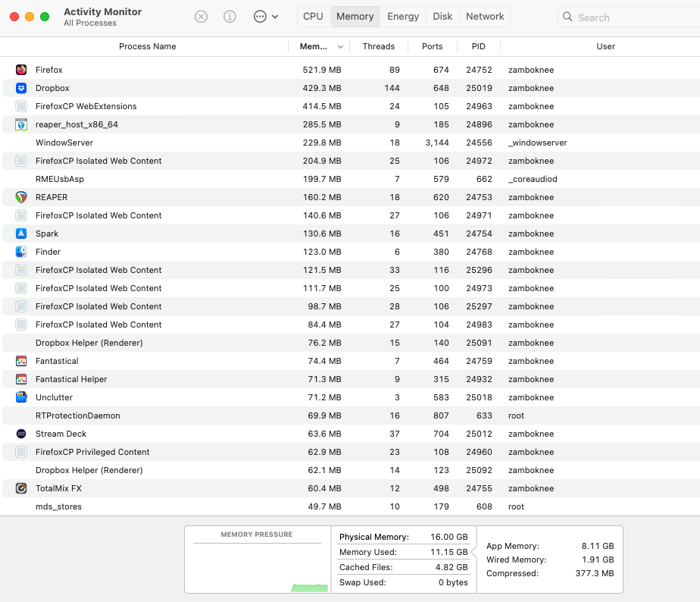700x602 pixels.
Task: Click the Unclutter app icon
Action: click(x=21, y=397)
